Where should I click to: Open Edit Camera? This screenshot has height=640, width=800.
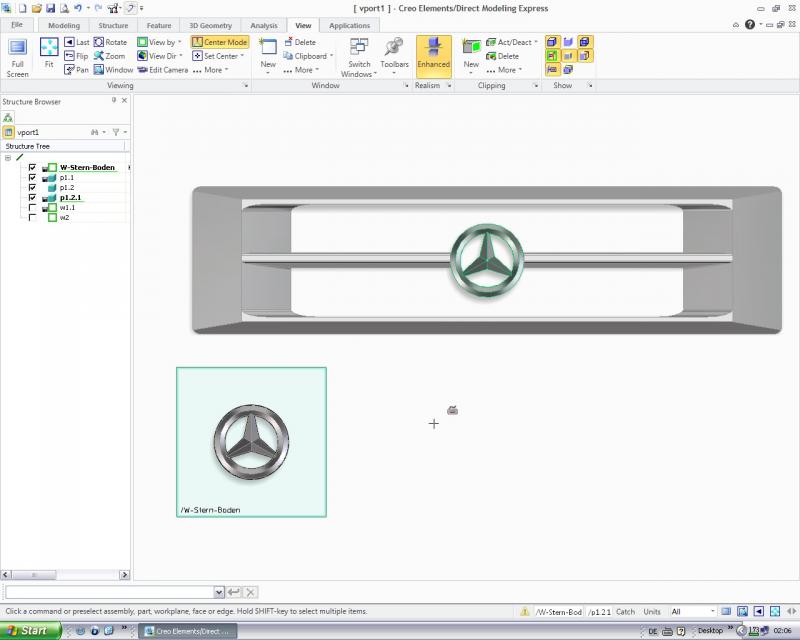coord(163,70)
